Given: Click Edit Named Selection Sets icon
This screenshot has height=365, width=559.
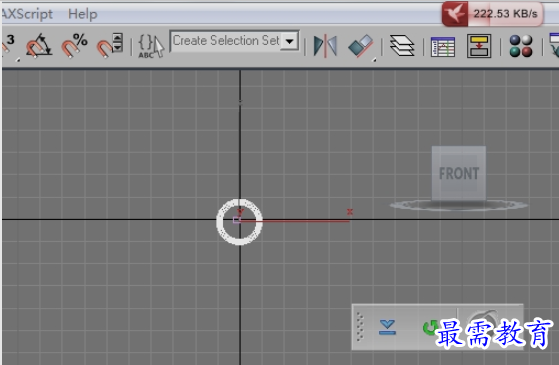Looking at the screenshot, I should [x=151, y=46].
